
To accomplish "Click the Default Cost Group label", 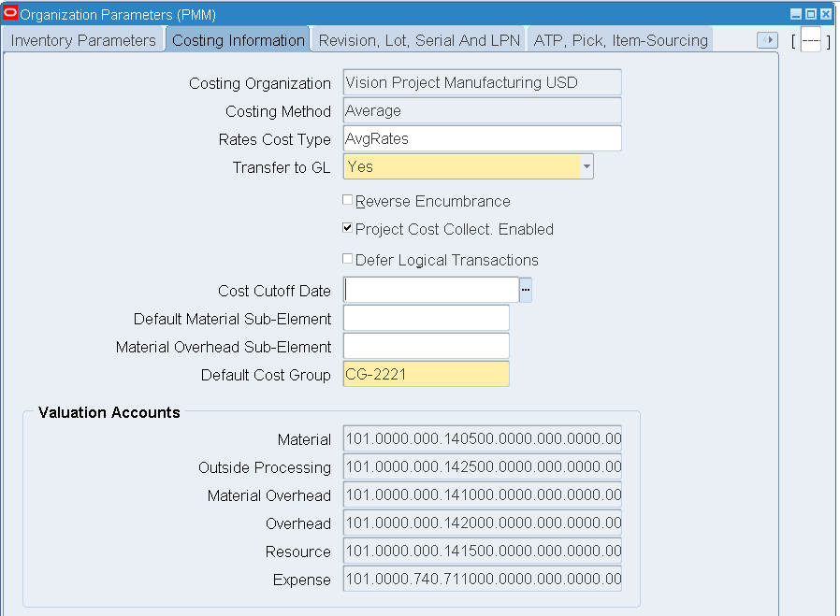I will pos(266,375).
